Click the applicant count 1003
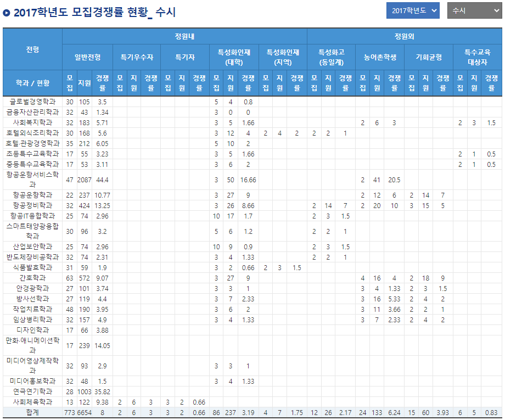This screenshot has width=505, height=420. point(85,392)
